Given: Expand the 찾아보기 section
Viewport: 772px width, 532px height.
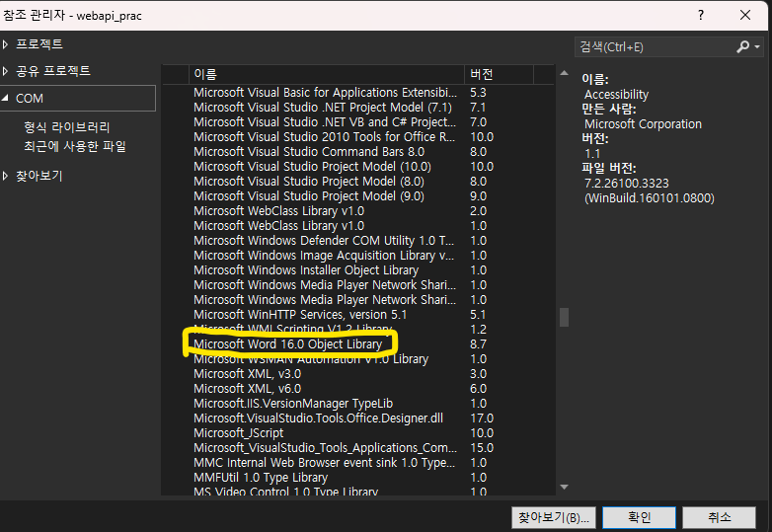Looking at the screenshot, I should coord(5,176).
